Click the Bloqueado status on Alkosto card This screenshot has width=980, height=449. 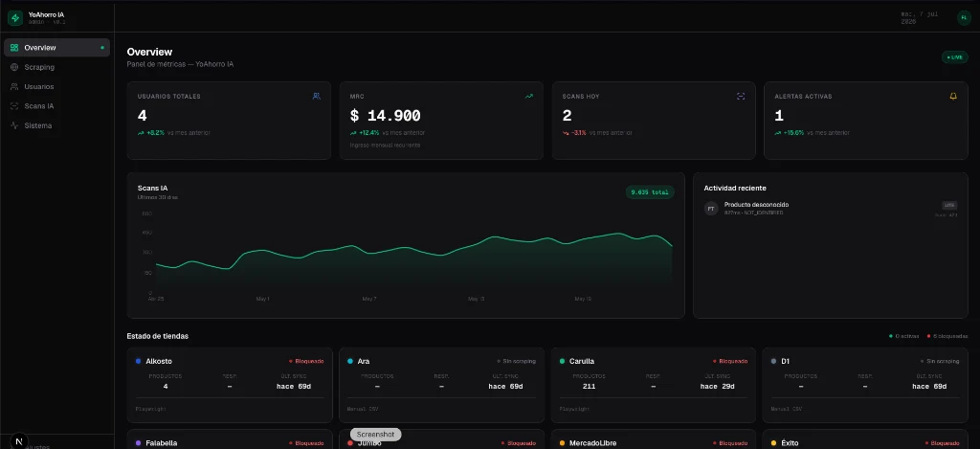click(306, 361)
